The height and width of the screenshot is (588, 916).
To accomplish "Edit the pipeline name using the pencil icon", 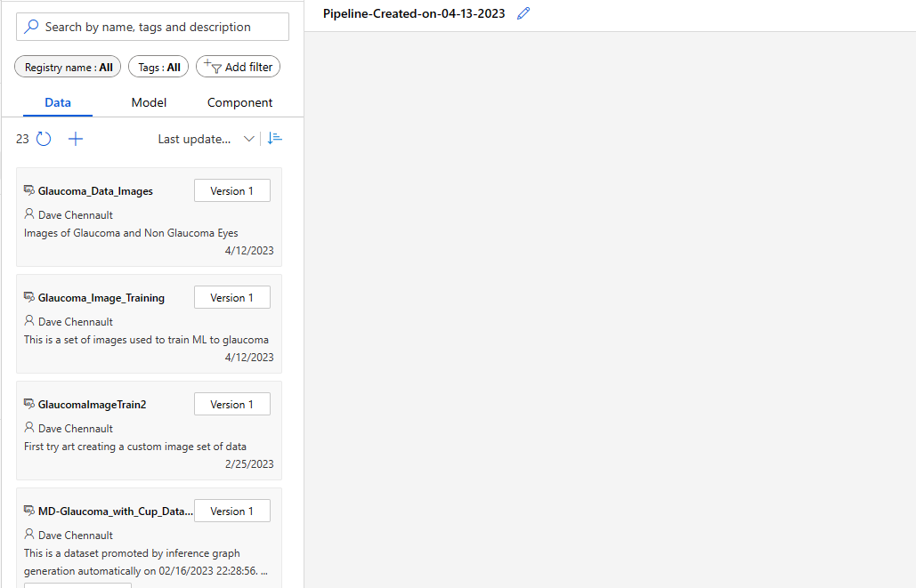I will pyautogui.click(x=523, y=13).
